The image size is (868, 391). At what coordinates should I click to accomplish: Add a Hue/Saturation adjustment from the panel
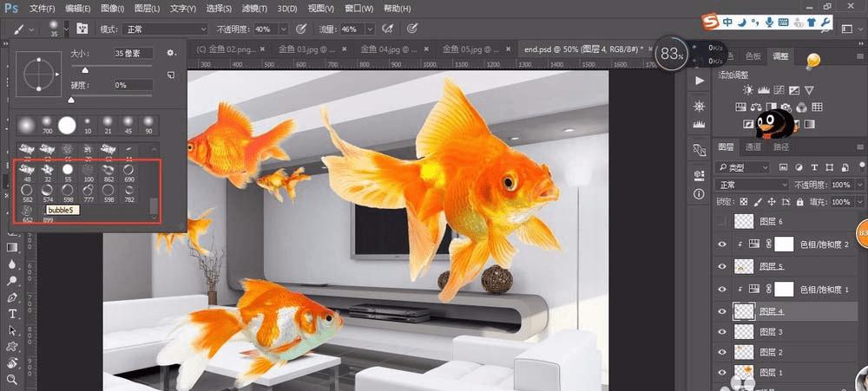740,107
